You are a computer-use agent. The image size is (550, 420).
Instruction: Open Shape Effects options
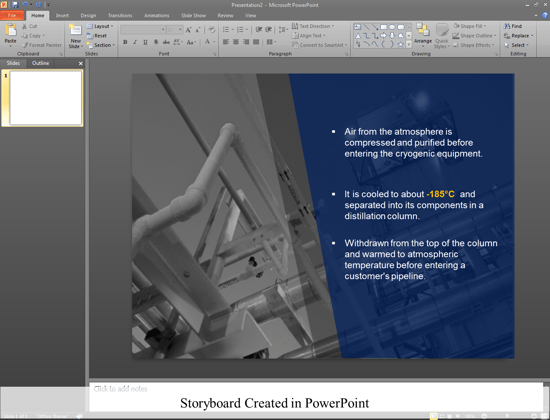474,45
